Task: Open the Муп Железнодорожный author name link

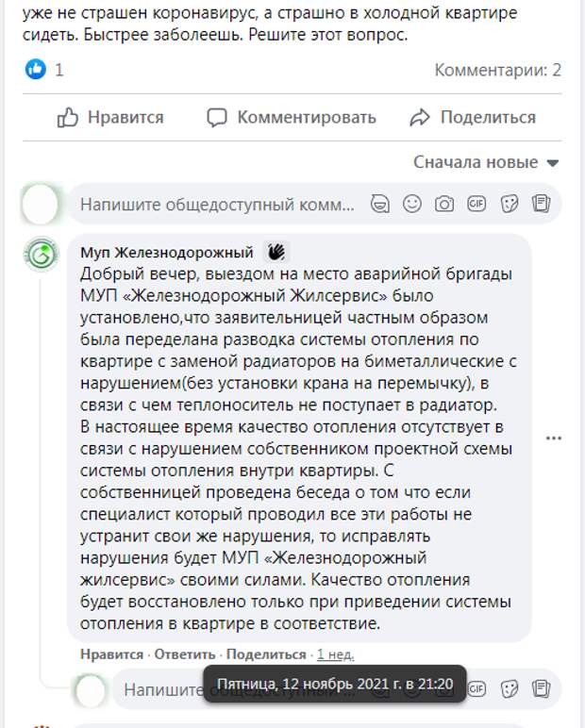Action: tap(167, 252)
